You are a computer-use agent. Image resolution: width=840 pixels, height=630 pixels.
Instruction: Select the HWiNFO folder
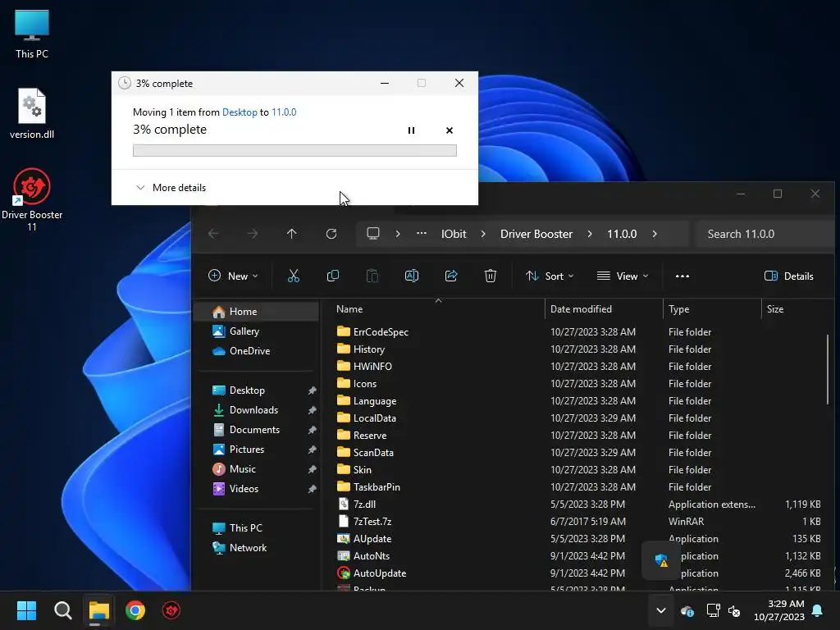[x=372, y=367]
